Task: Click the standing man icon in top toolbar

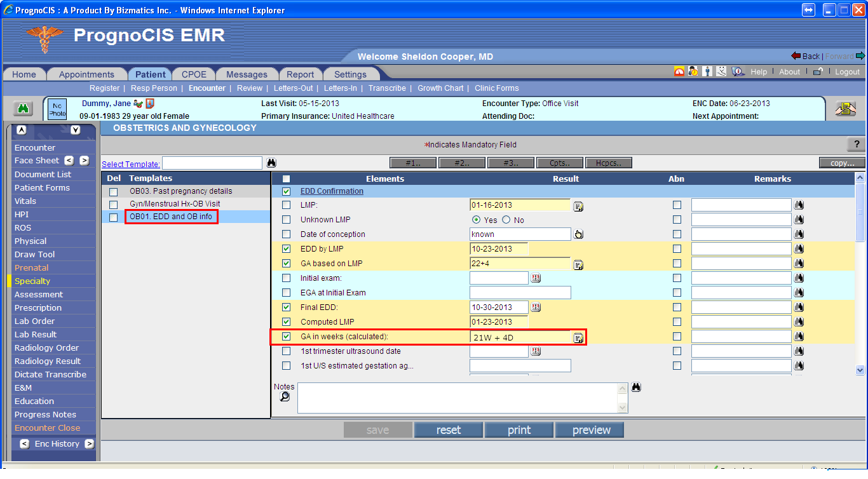Action: [x=707, y=72]
